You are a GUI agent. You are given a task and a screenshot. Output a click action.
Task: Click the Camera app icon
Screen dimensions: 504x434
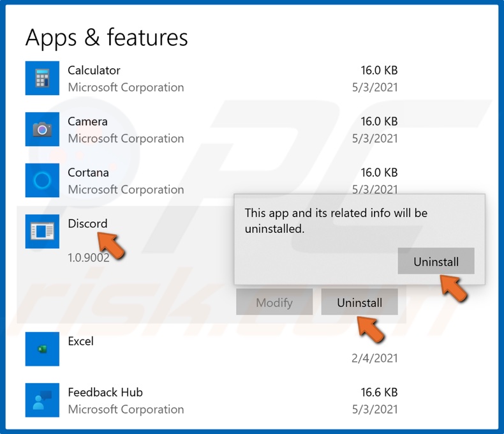click(42, 129)
